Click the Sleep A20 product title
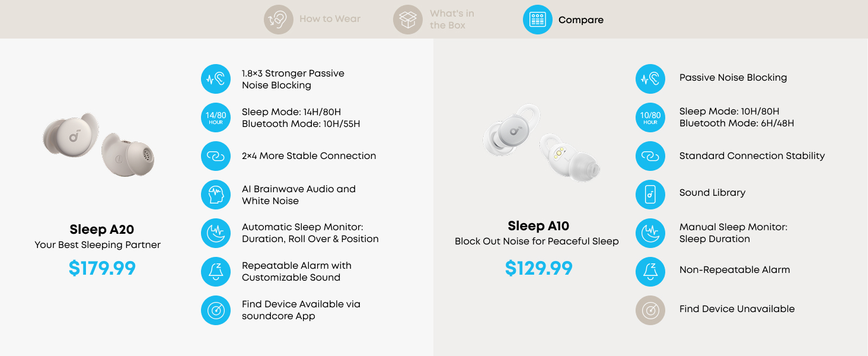Image resolution: width=868 pixels, height=356 pixels. point(102,230)
